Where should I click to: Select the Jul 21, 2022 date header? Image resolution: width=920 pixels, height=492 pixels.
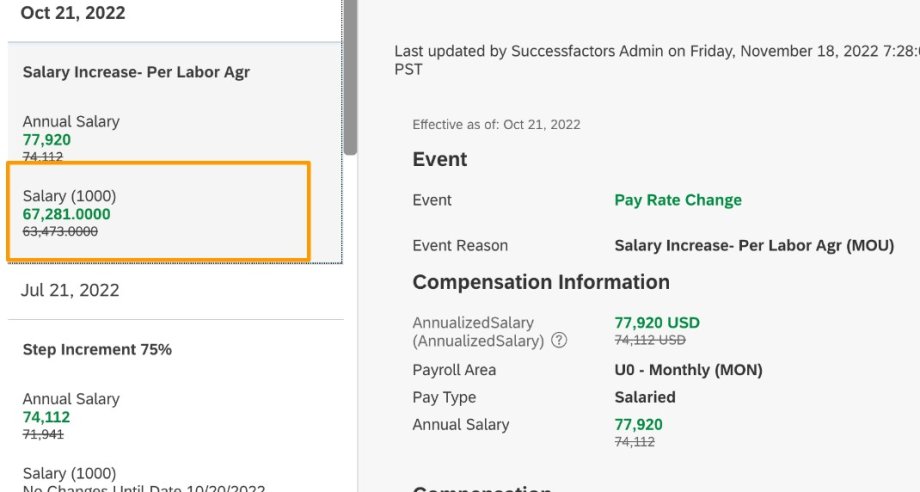[x=70, y=290]
